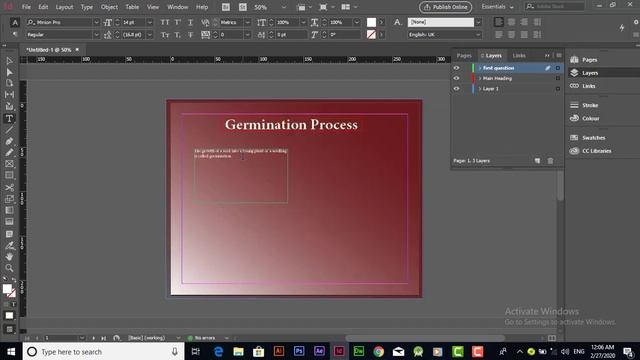Image resolution: width=640 pixels, height=360 pixels.
Task: Open the Type menu
Action: (87, 7)
